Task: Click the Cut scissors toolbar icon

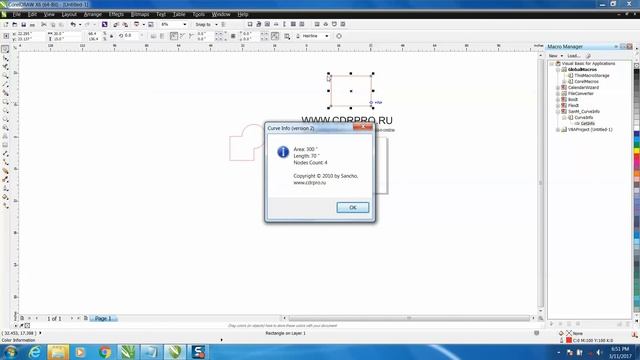Action: point(44,24)
